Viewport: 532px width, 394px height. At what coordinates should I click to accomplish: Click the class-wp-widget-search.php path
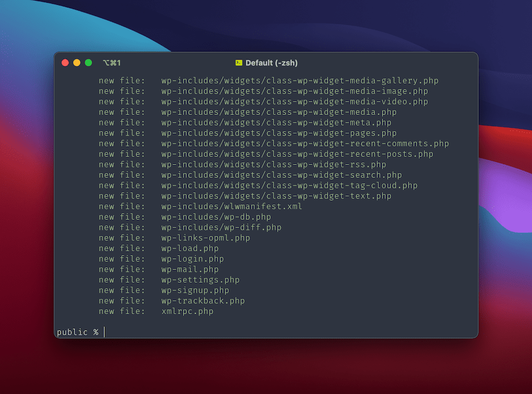tap(281, 175)
